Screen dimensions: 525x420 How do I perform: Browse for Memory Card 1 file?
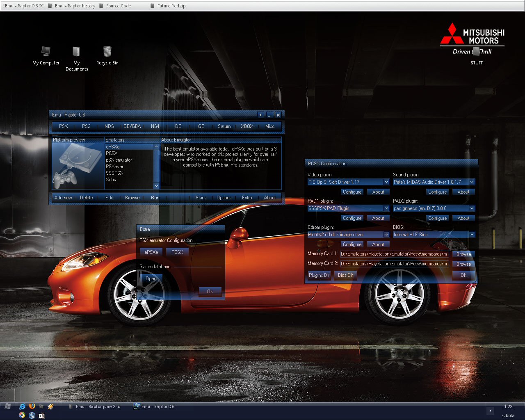pos(463,254)
